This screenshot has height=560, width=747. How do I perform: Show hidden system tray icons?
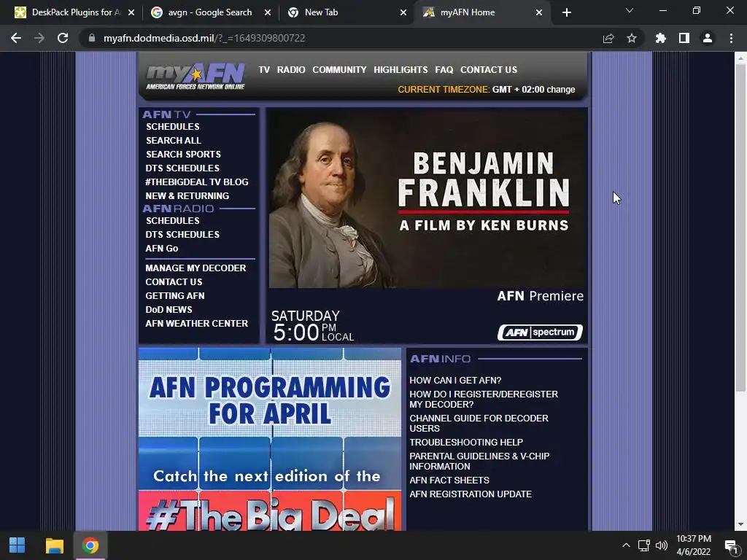click(626, 545)
